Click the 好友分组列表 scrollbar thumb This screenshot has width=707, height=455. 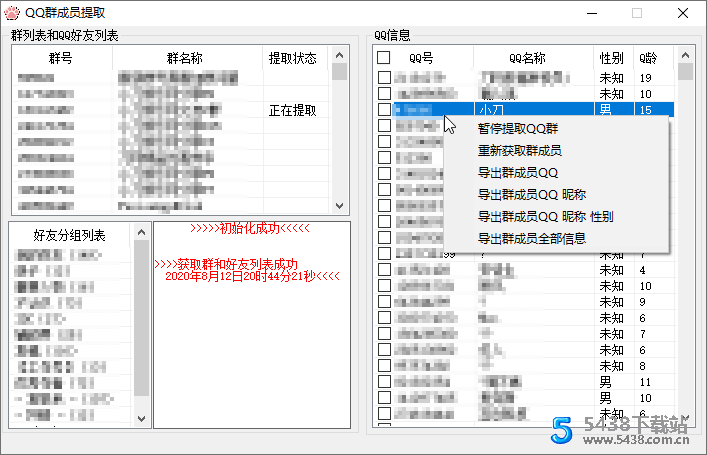tap(142, 318)
